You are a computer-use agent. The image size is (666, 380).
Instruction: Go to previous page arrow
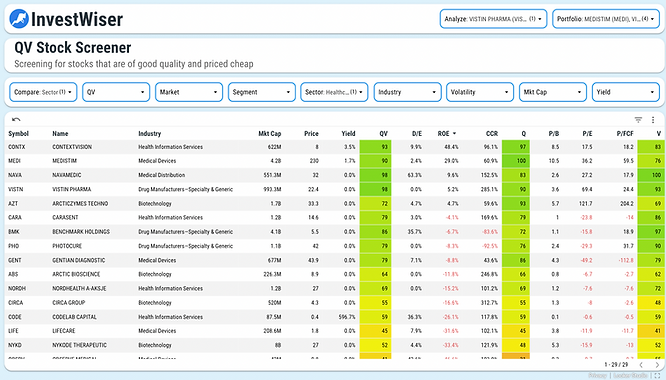point(641,365)
